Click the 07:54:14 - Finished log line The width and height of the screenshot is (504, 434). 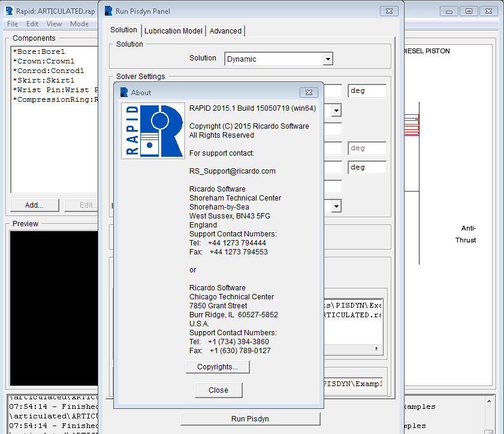click(54, 406)
